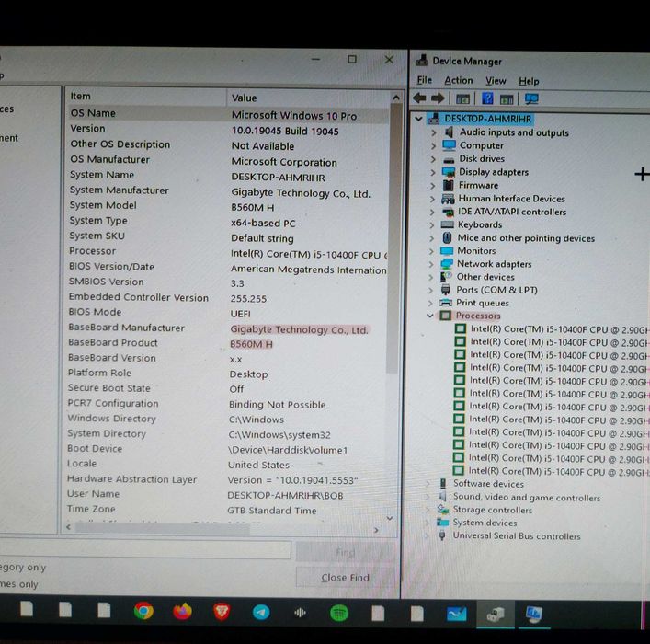The height and width of the screenshot is (644, 650).
Task: Expand IDE ATA/ATAPI controllers node
Action: coord(432,212)
